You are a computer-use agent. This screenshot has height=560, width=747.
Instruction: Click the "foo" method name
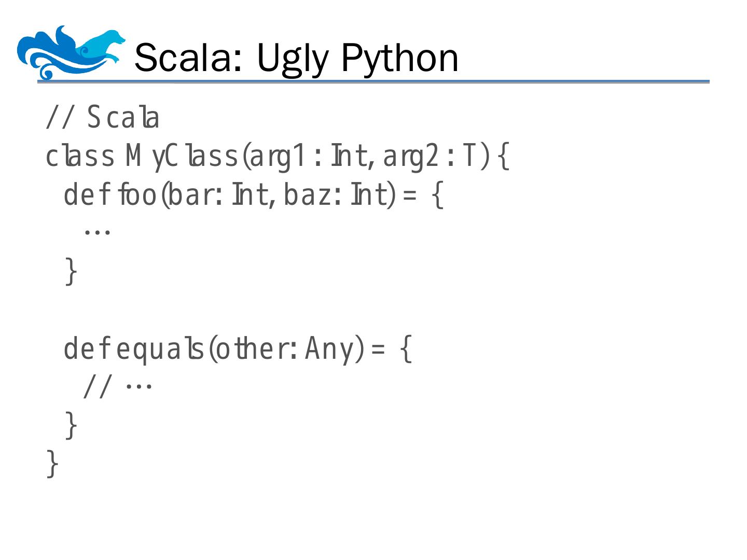coord(138,195)
